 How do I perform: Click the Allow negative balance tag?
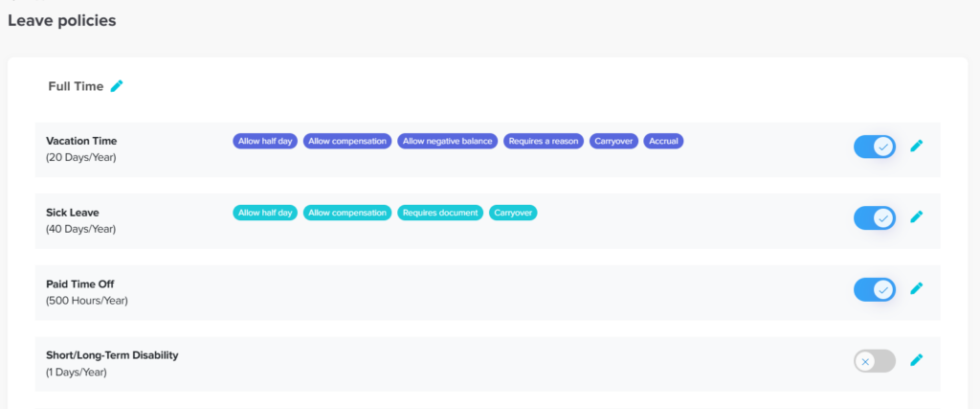[x=448, y=141]
